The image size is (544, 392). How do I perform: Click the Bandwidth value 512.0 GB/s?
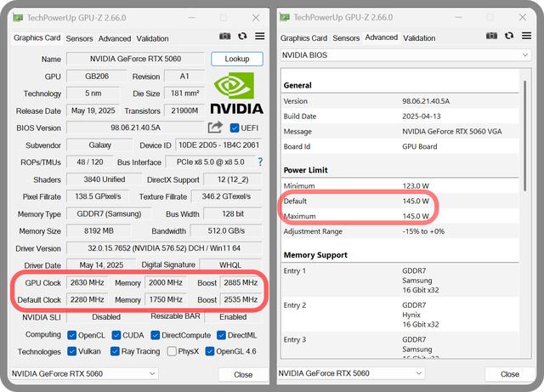point(226,231)
